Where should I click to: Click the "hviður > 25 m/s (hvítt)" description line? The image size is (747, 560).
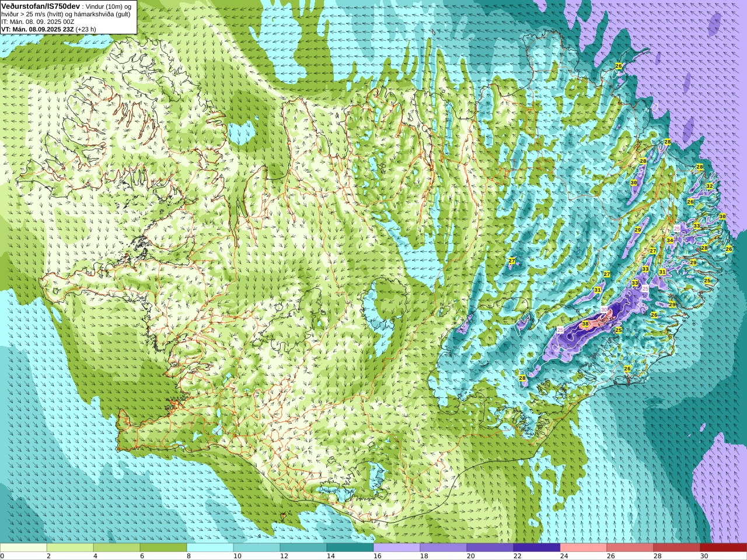pos(34,14)
